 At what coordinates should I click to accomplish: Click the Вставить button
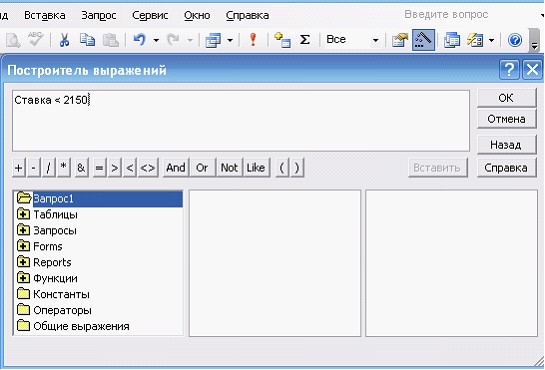point(438,168)
